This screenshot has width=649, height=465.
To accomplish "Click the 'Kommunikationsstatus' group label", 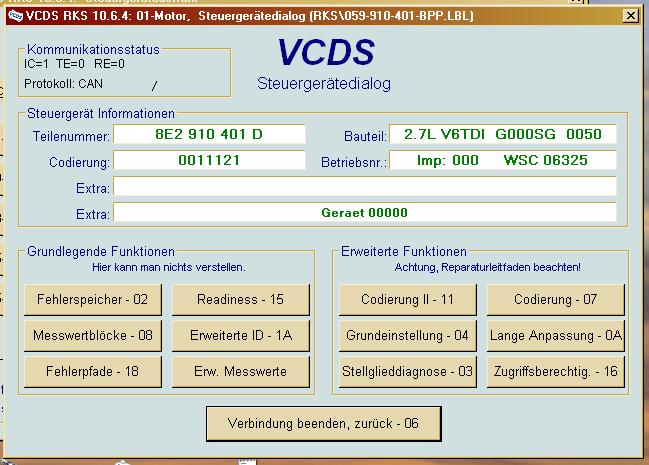I will coord(93,49).
